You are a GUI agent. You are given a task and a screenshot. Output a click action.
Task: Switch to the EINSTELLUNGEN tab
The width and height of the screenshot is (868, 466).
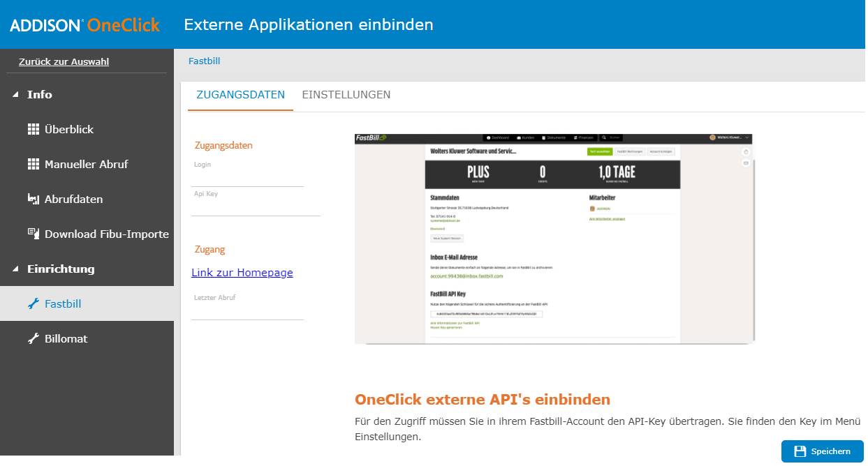click(x=346, y=95)
